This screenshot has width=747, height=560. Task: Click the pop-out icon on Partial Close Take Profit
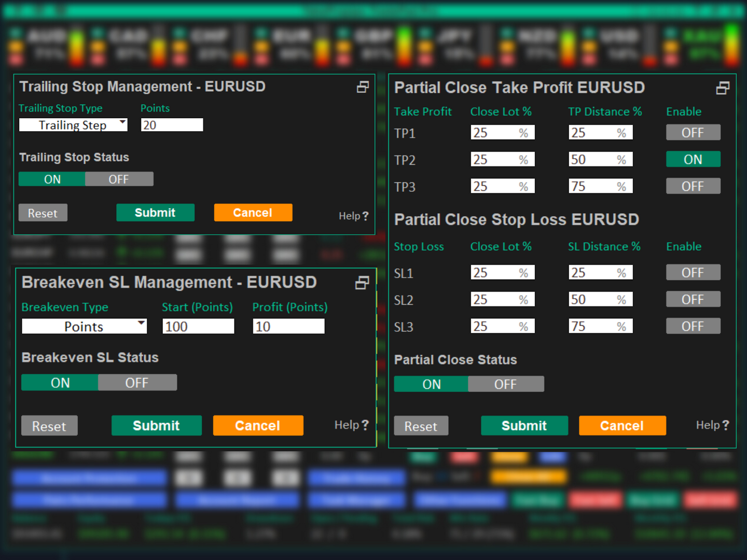[x=723, y=88]
